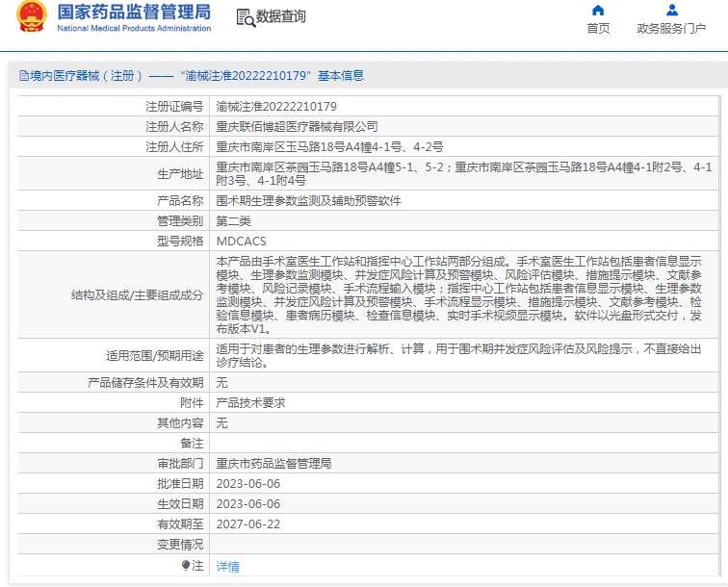This screenshot has width=728, height=587.
Task: Go to 首页 via its text label
Action: [598, 29]
